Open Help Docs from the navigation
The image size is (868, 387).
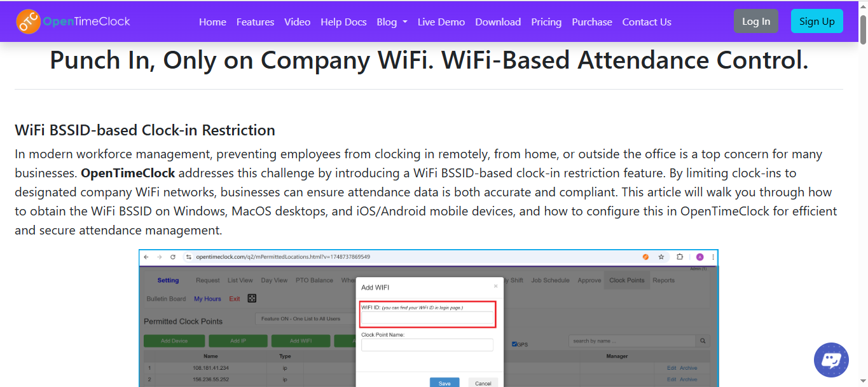(343, 22)
